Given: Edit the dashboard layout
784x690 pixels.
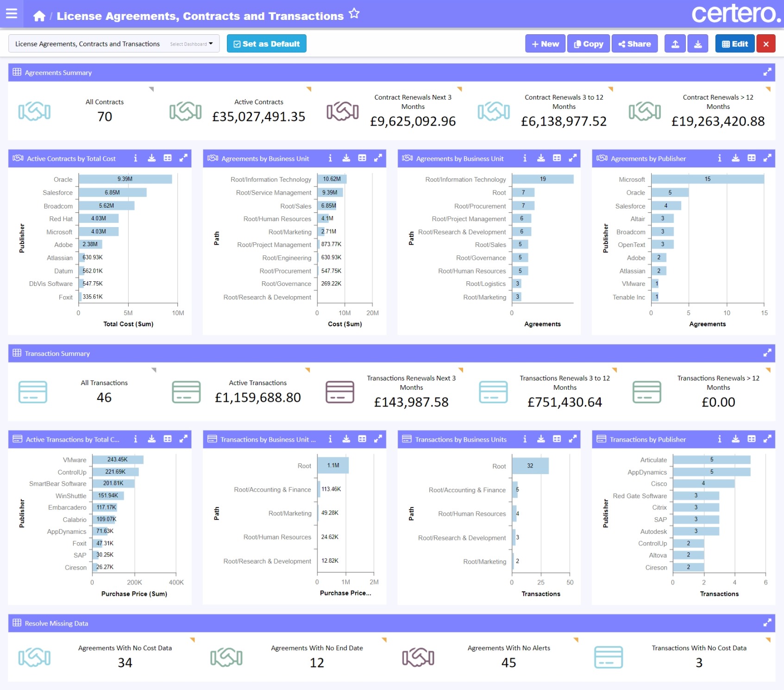Looking at the screenshot, I should (735, 44).
